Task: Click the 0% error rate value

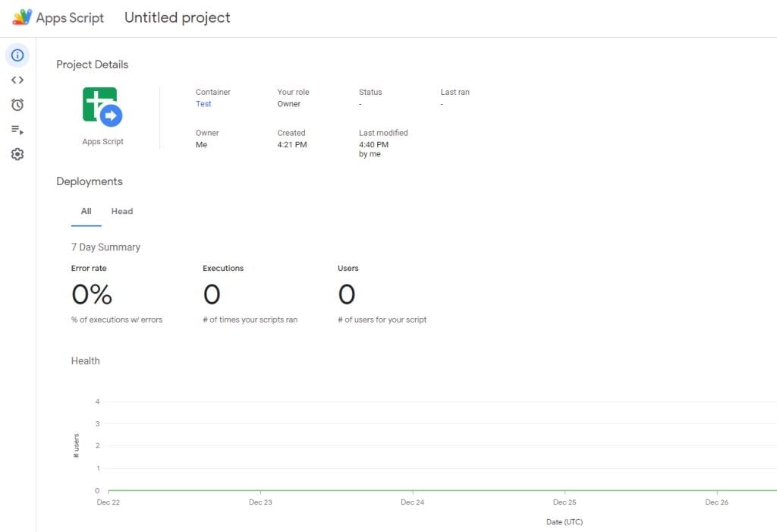Action: (x=92, y=294)
